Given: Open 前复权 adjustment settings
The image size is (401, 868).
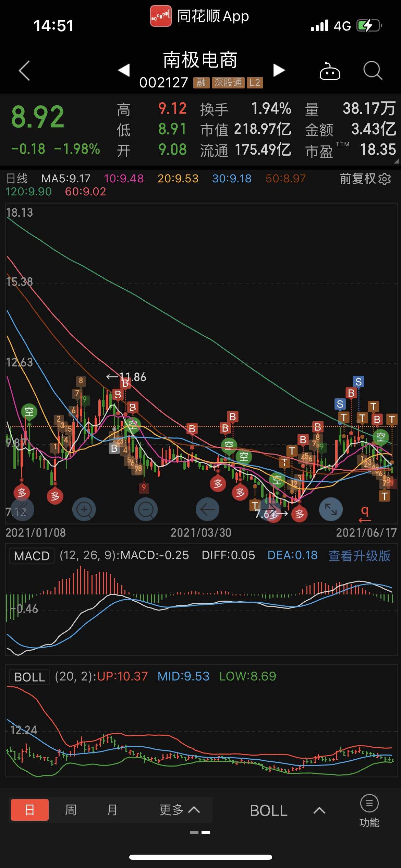Looking at the screenshot, I should click(x=365, y=179).
